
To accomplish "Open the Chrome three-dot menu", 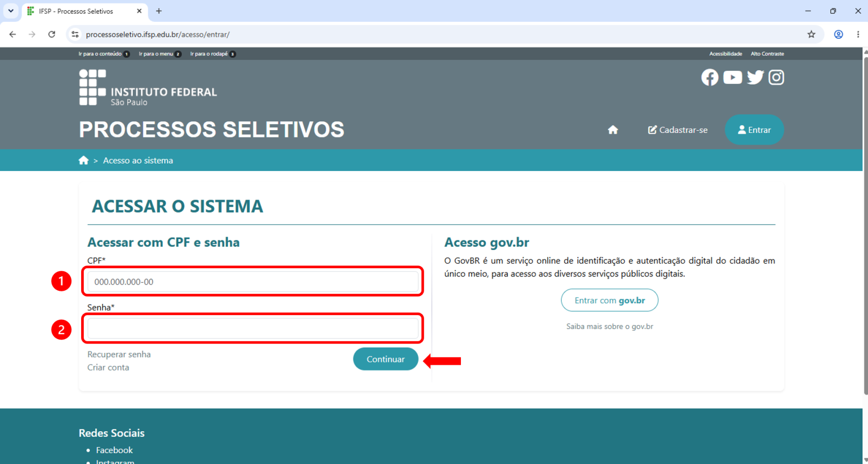I will 858,34.
